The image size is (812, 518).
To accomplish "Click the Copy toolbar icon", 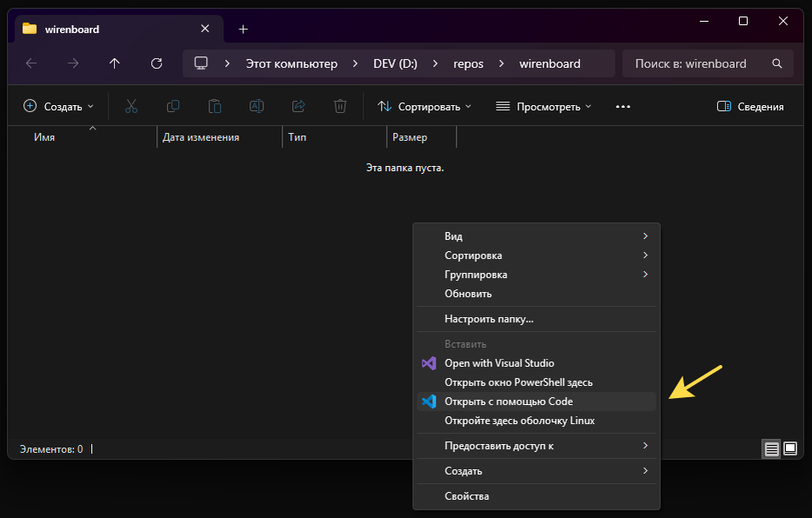I will pyautogui.click(x=173, y=107).
